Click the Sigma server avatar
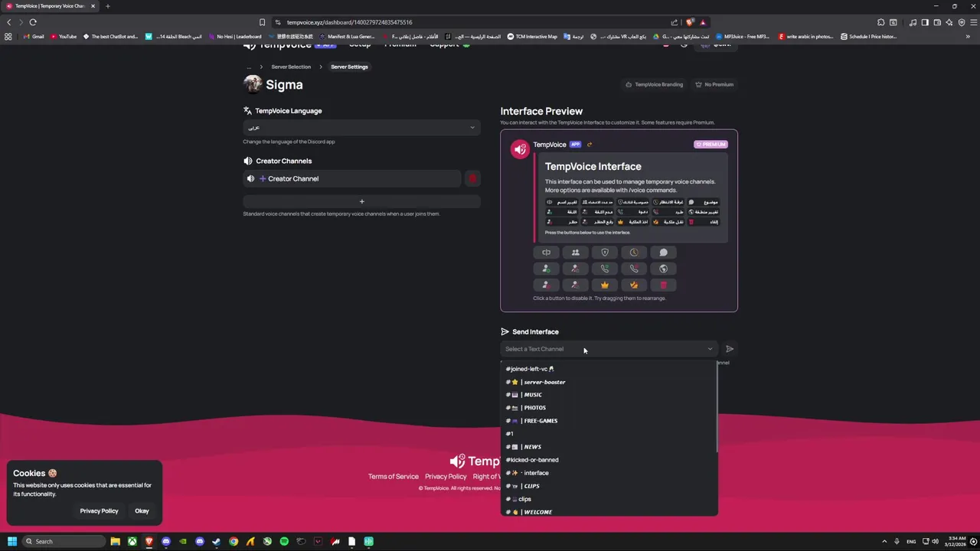The height and width of the screenshot is (551, 980). tap(253, 83)
